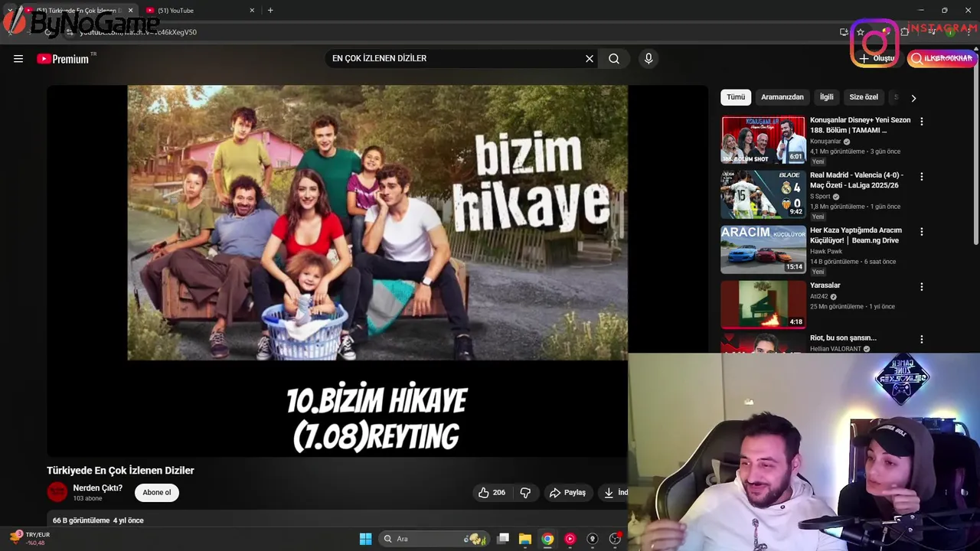Like the video with thumbs-up

point(492,493)
